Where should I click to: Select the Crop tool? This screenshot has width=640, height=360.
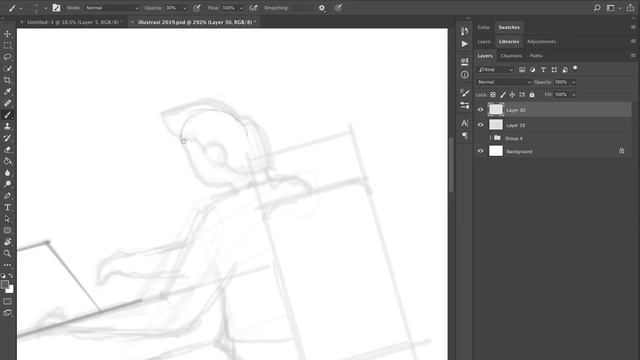point(7,80)
